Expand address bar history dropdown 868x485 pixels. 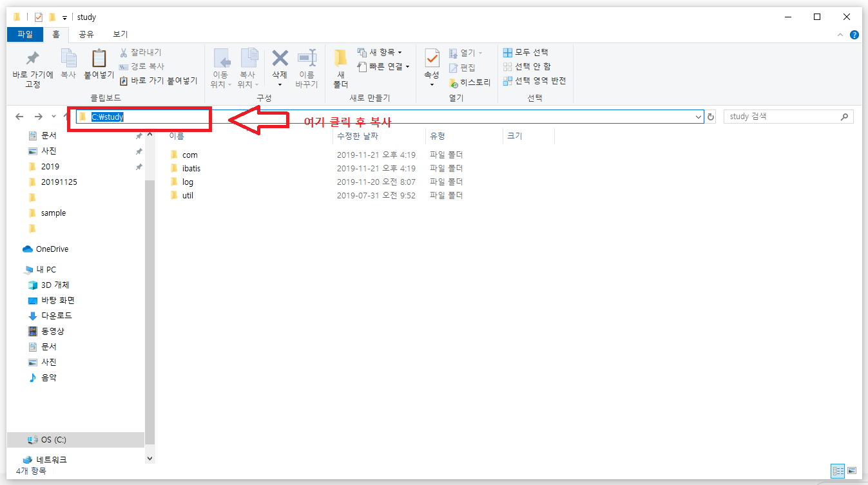(x=699, y=117)
